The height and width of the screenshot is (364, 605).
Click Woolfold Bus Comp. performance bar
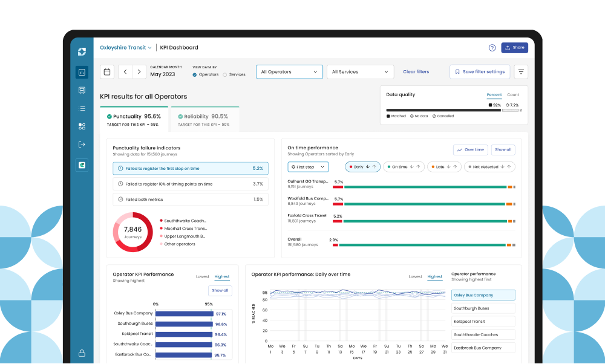tap(424, 204)
